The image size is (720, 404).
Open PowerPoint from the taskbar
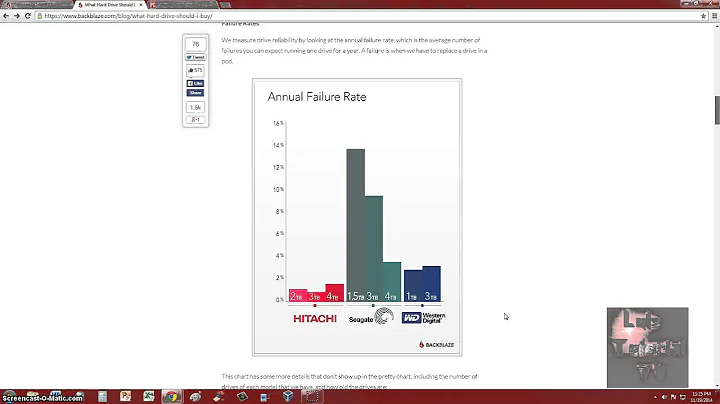(125, 397)
